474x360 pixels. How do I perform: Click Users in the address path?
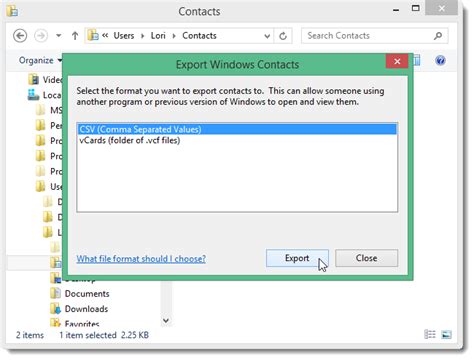(124, 36)
